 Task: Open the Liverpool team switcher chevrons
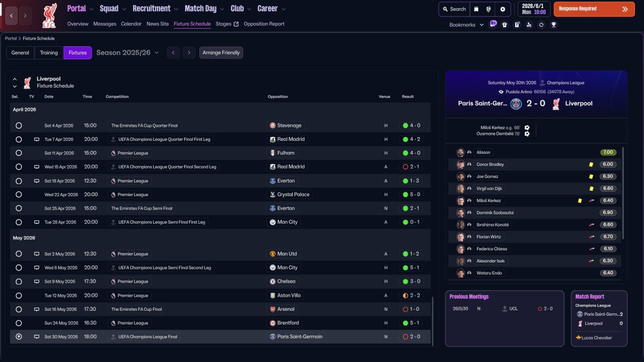click(15, 82)
